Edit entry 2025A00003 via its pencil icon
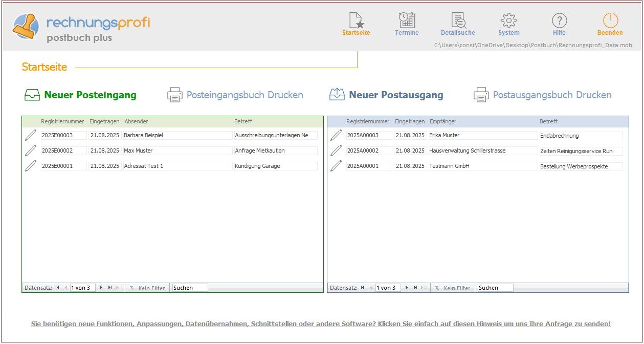644x344 pixels. [x=336, y=135]
